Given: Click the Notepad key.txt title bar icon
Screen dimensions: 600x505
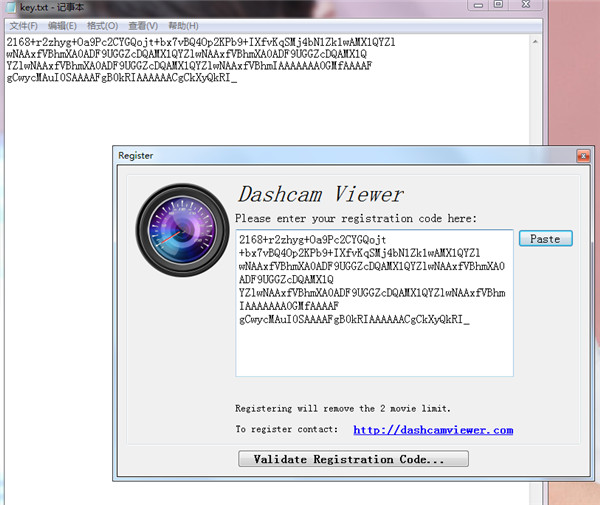Looking at the screenshot, I should tap(11, 7).
